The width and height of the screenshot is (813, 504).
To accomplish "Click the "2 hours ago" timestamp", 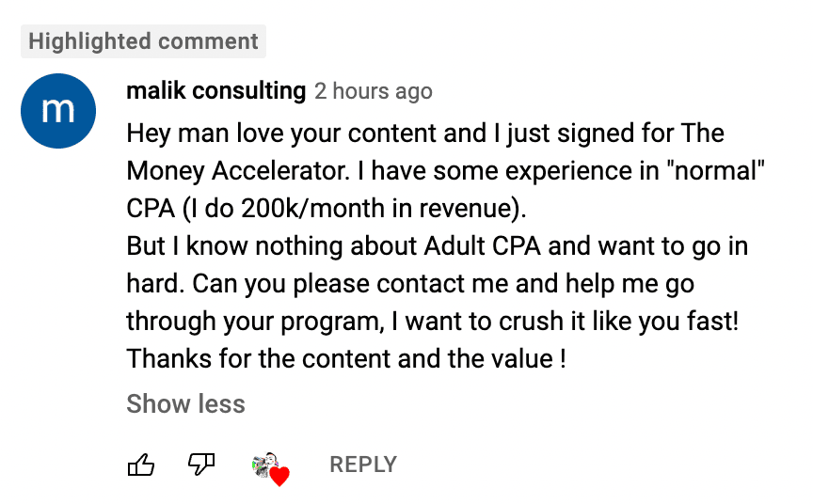I will (374, 91).
